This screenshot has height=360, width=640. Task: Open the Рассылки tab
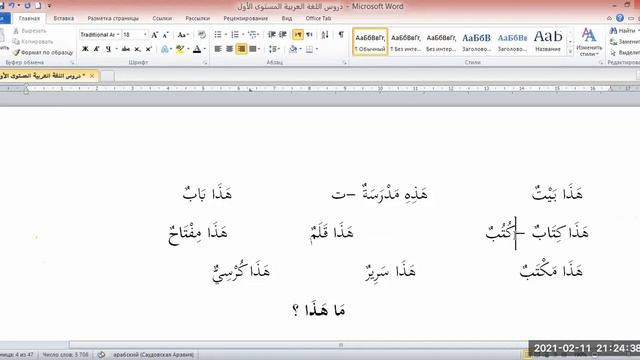click(x=198, y=18)
